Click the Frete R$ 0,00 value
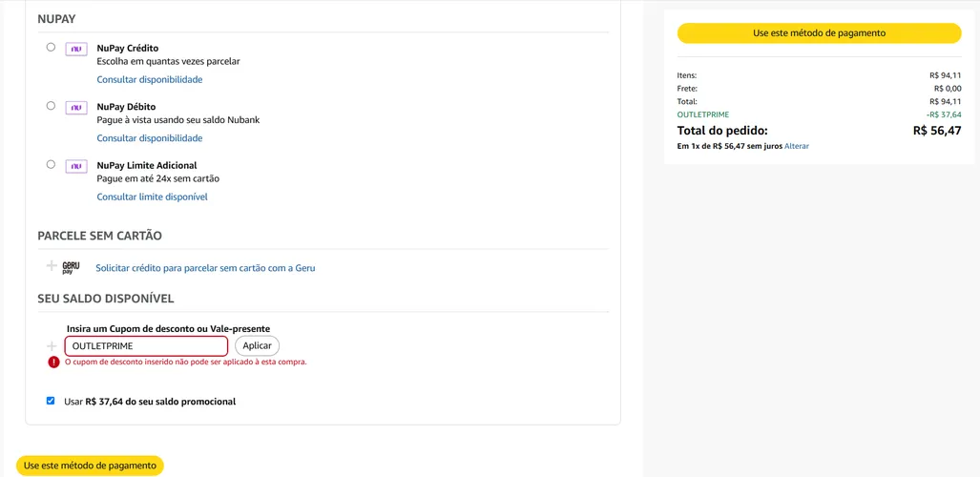Image resolution: width=980 pixels, height=477 pixels. click(x=948, y=88)
